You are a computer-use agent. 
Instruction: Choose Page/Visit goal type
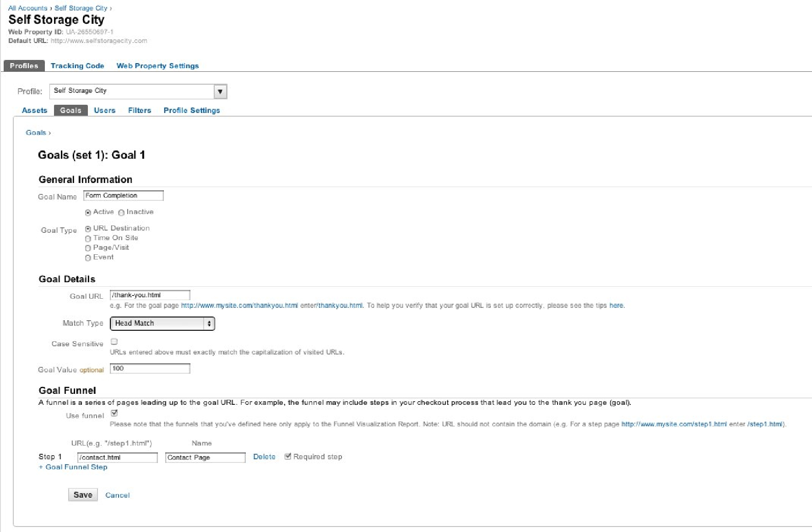[x=88, y=248]
